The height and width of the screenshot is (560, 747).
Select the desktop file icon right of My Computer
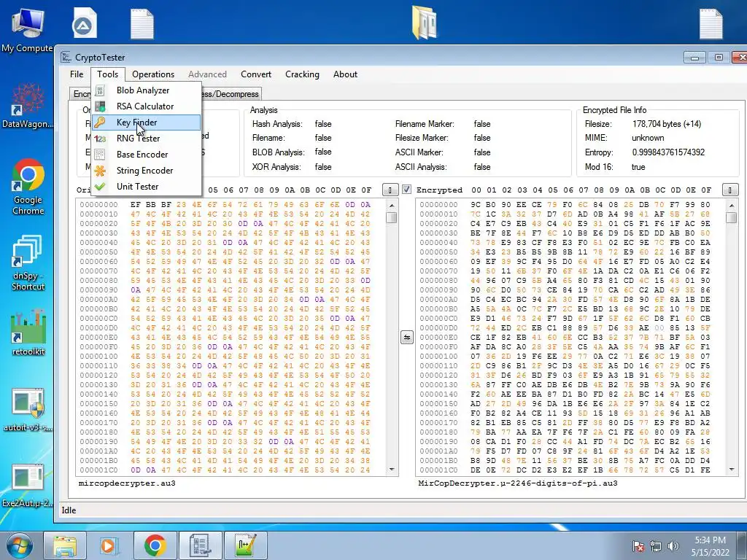coord(85,23)
